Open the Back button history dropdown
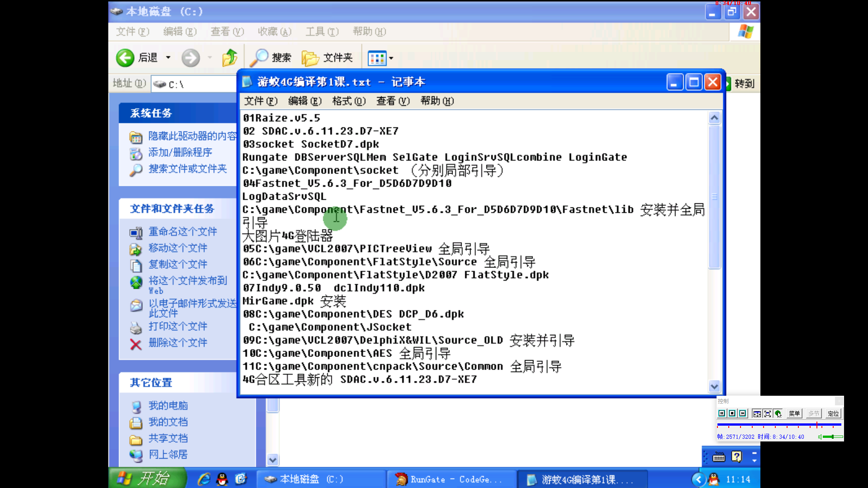Image resolution: width=868 pixels, height=488 pixels. pyautogui.click(x=168, y=58)
